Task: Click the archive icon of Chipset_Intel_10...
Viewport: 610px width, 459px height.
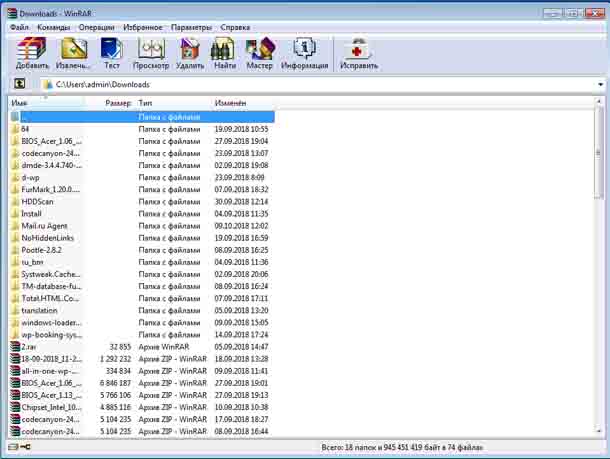Action: [x=15, y=407]
